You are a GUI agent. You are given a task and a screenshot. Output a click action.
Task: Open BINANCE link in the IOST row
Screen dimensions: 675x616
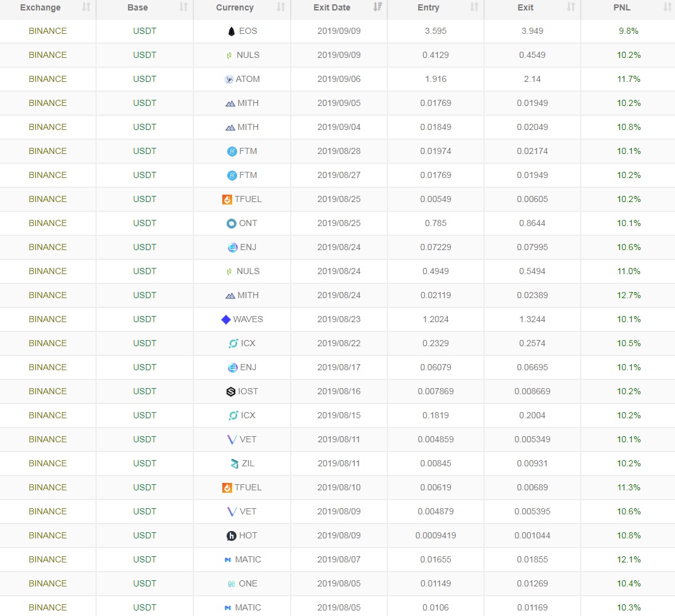click(48, 391)
